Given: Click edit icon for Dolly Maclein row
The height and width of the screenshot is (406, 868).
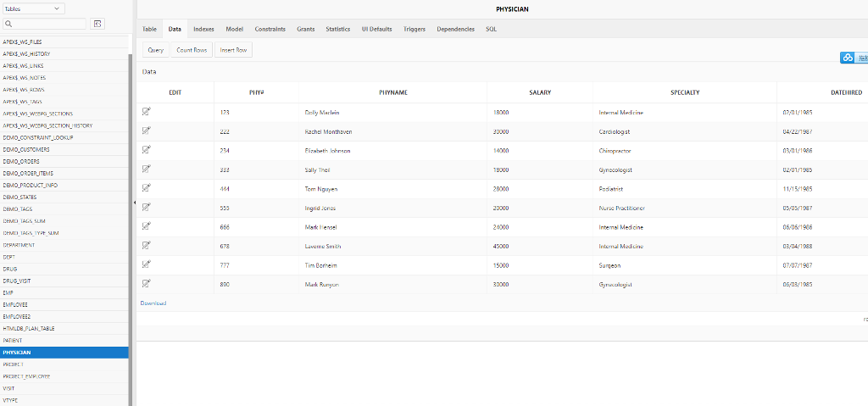Looking at the screenshot, I should [146, 112].
